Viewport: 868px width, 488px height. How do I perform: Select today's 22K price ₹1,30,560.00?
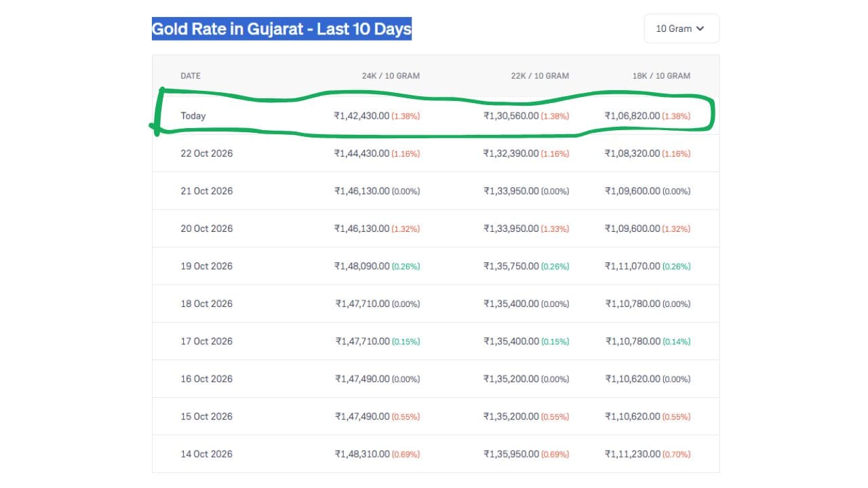[511, 116]
